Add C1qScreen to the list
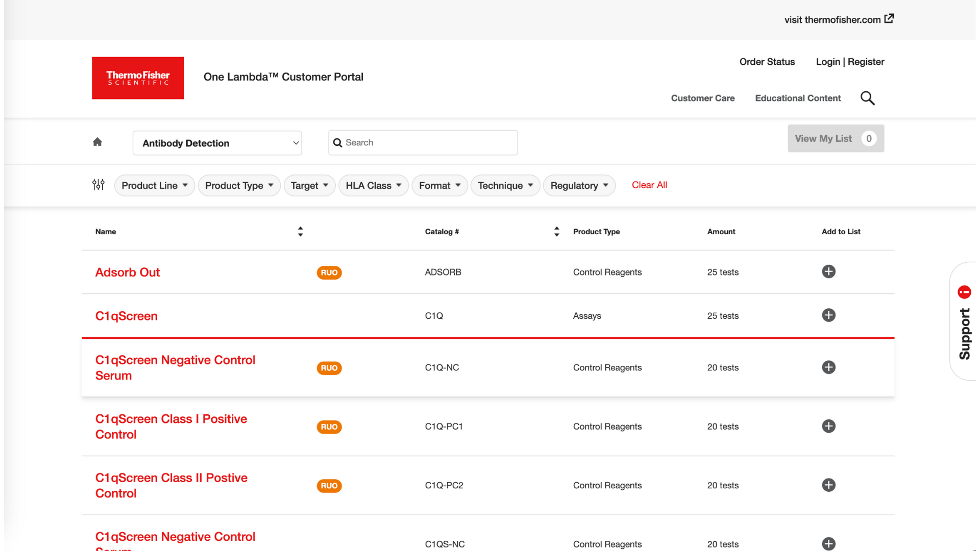This screenshot has height=551, width=980. (828, 315)
